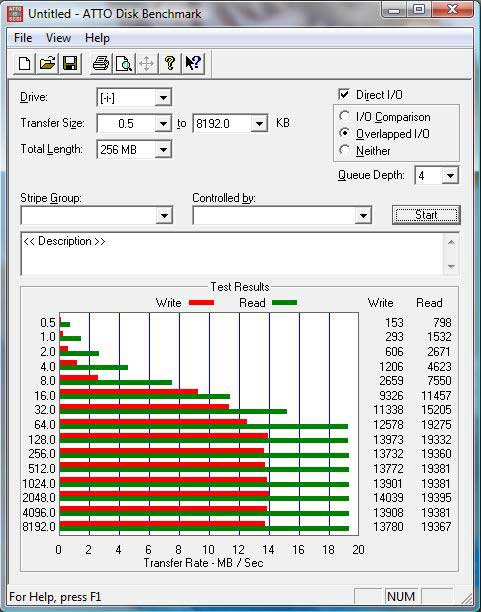The width and height of the screenshot is (481, 612).
Task: Start the benchmark with Start button
Action: coord(426,215)
